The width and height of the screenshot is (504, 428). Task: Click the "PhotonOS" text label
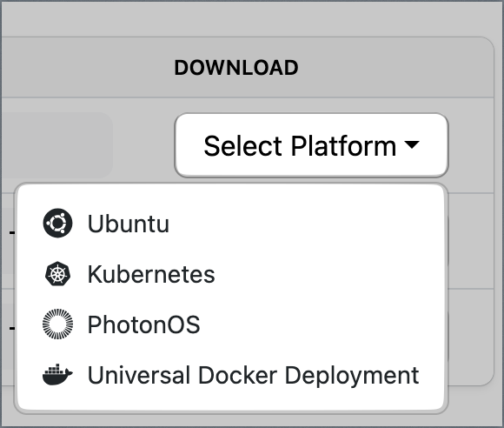[x=143, y=324]
